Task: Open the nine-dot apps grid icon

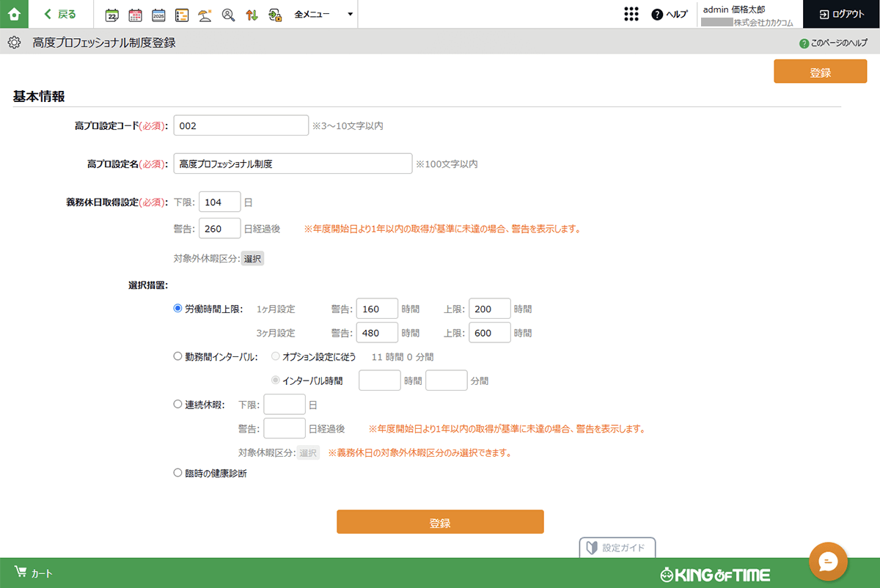Action: click(631, 14)
